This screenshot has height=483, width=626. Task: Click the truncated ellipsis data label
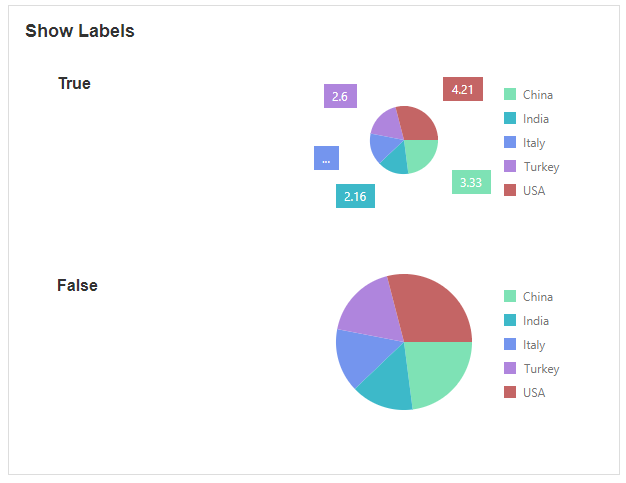tap(326, 159)
